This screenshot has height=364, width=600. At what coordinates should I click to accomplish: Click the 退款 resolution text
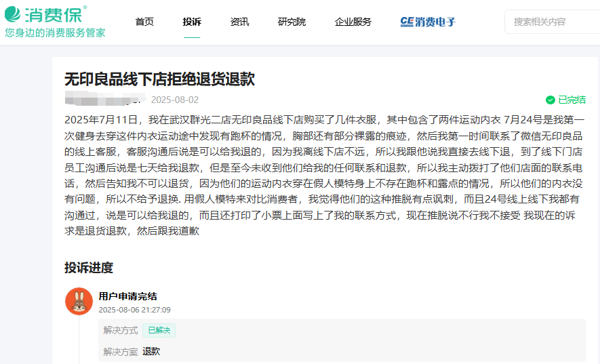[151, 351]
